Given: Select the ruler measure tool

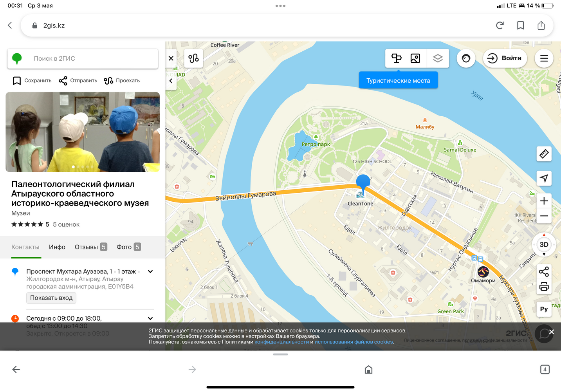Looking at the screenshot, I should [544, 154].
